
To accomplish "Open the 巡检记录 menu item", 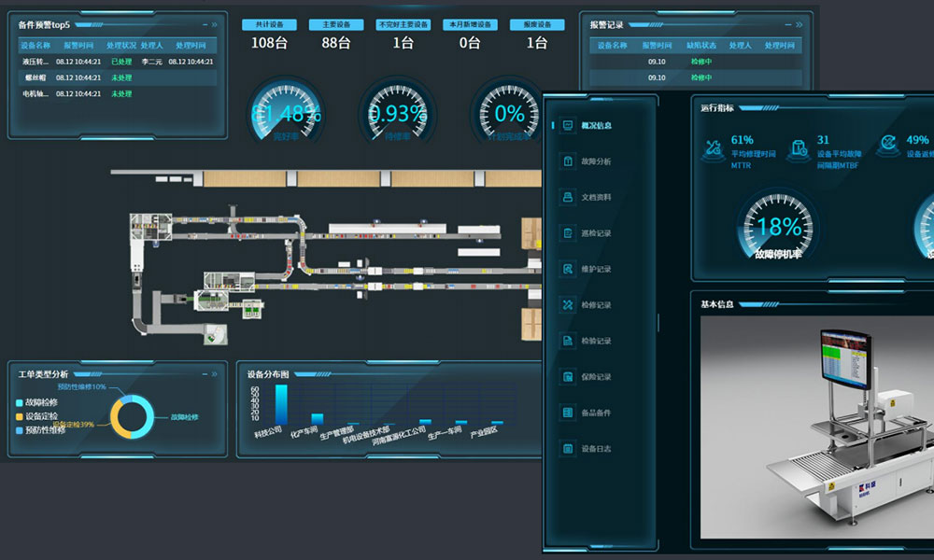I will 596,233.
